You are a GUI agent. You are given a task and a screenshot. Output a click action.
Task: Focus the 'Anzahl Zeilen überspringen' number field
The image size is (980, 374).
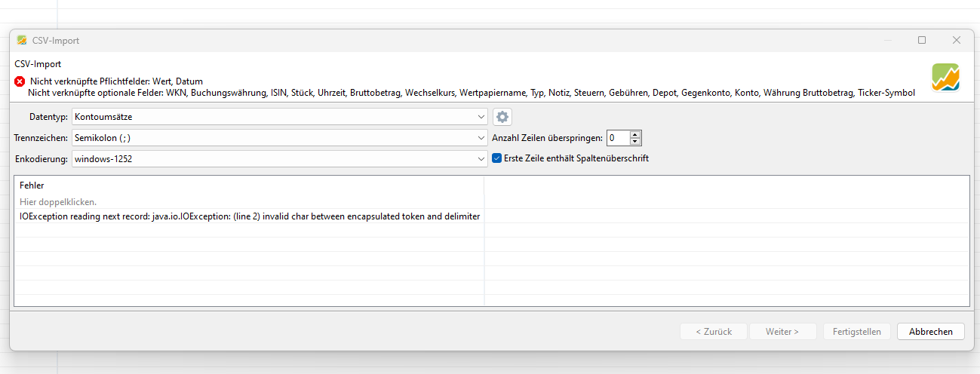[x=617, y=138]
